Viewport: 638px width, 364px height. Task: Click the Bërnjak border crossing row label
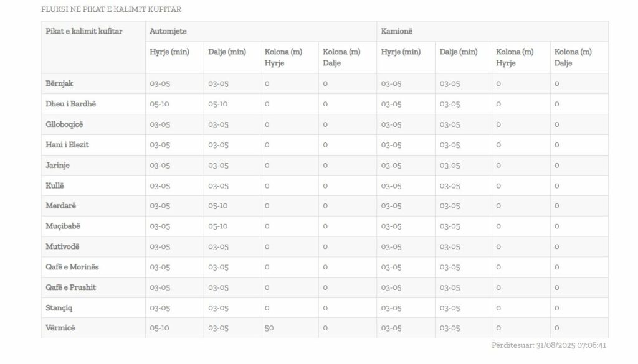click(x=59, y=83)
